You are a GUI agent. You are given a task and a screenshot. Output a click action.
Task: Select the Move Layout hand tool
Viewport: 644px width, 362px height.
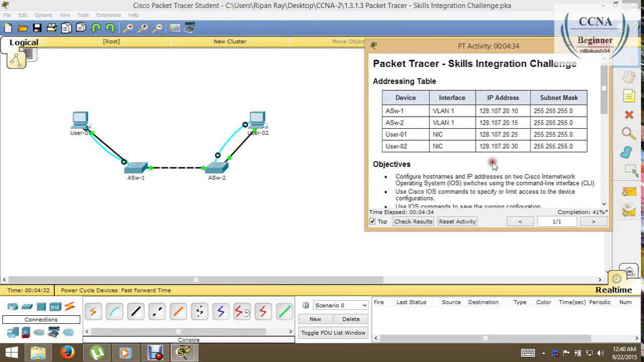(629, 77)
